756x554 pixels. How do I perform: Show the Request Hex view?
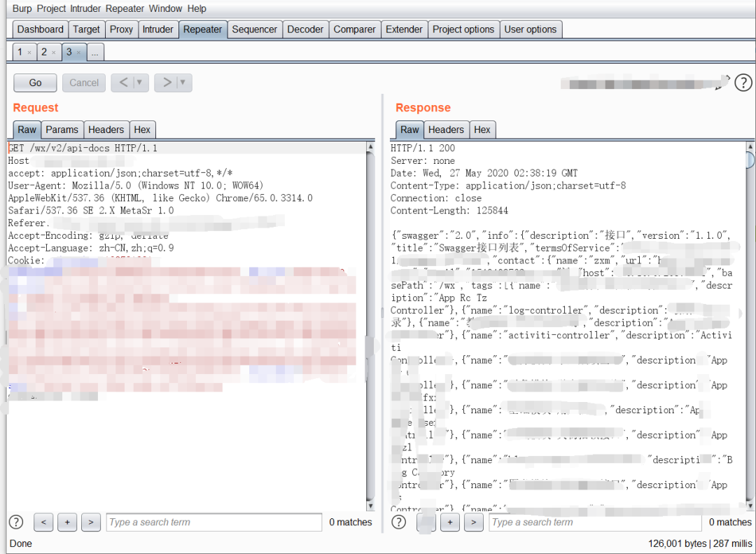[x=142, y=130]
